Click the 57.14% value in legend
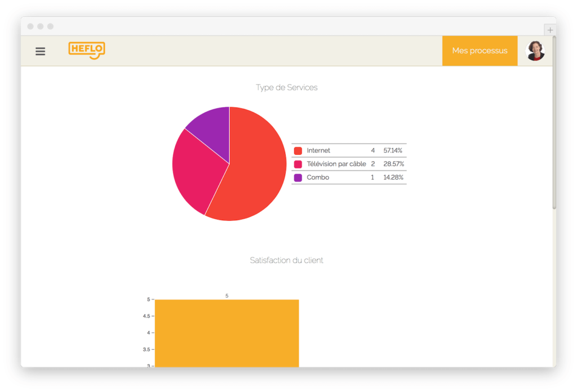Screen dimensions: 577x392 [393, 151]
